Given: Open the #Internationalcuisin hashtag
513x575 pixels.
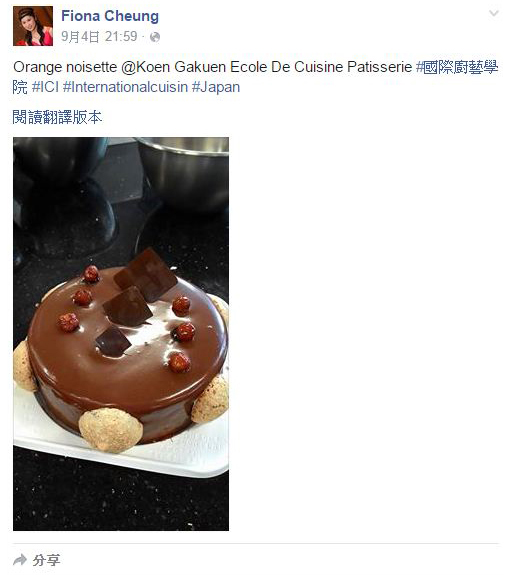Looking at the screenshot, I should point(125,87).
